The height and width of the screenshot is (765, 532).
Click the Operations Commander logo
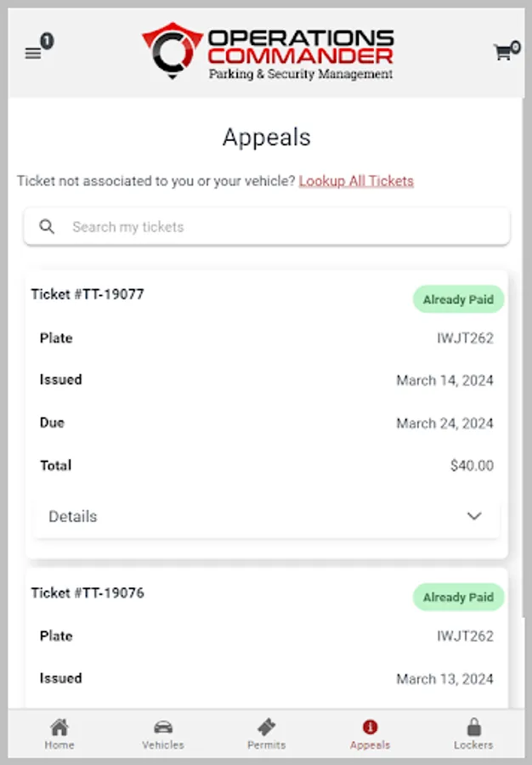(x=268, y=52)
